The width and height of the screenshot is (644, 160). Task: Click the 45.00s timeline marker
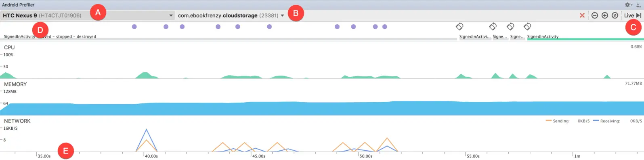pyautogui.click(x=259, y=156)
